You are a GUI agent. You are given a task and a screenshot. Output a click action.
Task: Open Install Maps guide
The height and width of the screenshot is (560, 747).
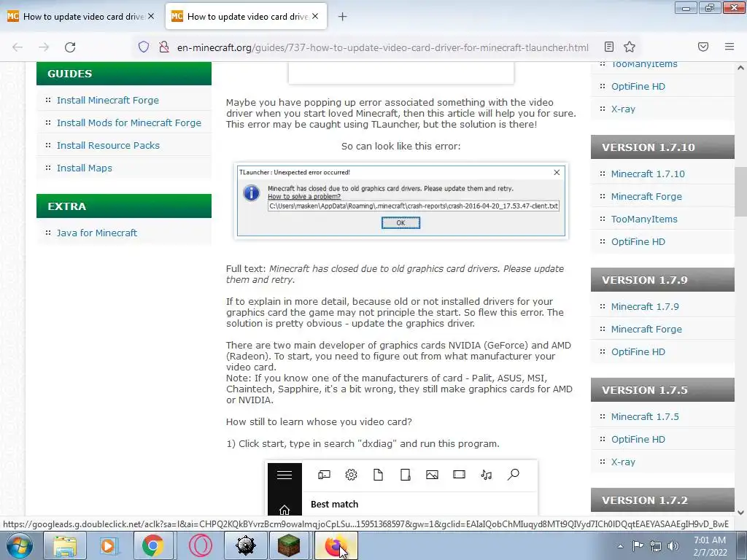pos(85,168)
